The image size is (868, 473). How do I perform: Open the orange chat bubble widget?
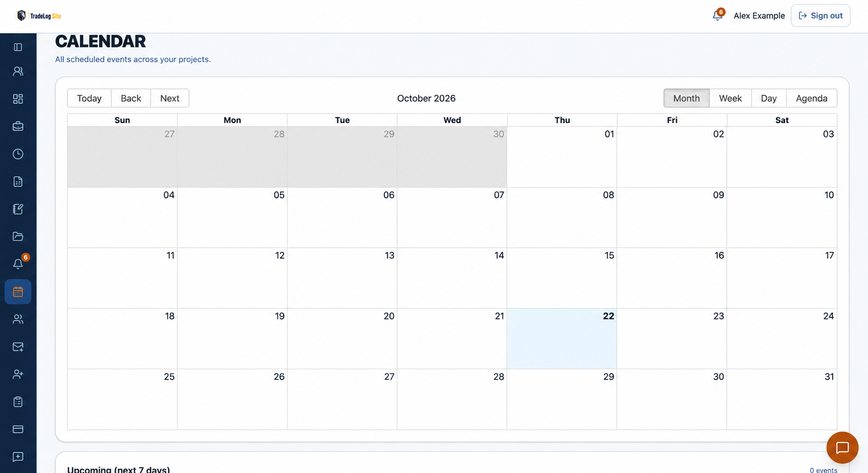click(x=842, y=447)
